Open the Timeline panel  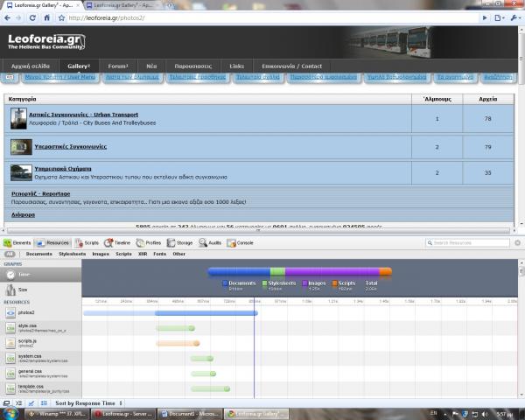coord(117,242)
